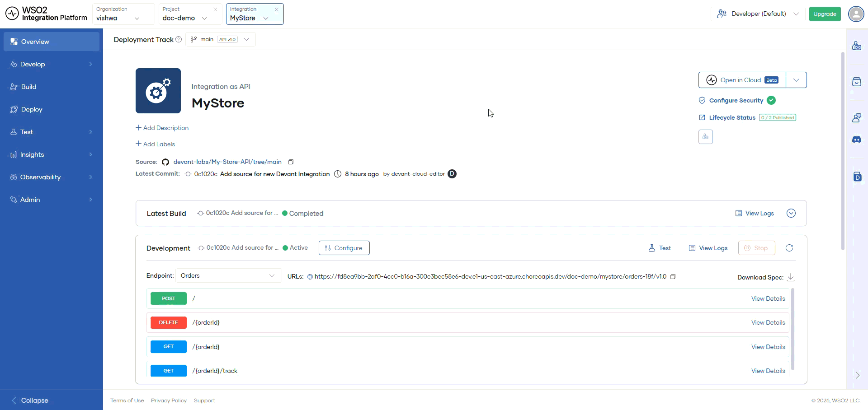This screenshot has height=410, width=868.
Task: Open the Discord icon in right sidebar
Action: 857,140
